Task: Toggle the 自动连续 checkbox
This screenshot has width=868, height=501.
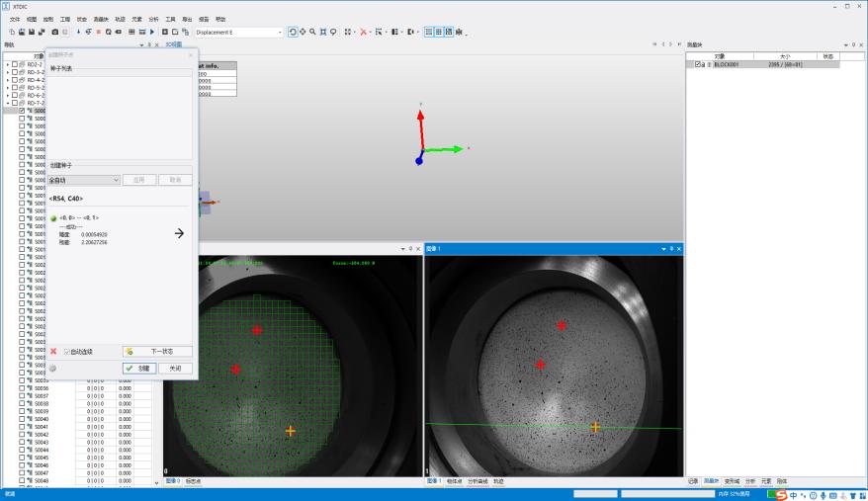Action: tap(66, 352)
